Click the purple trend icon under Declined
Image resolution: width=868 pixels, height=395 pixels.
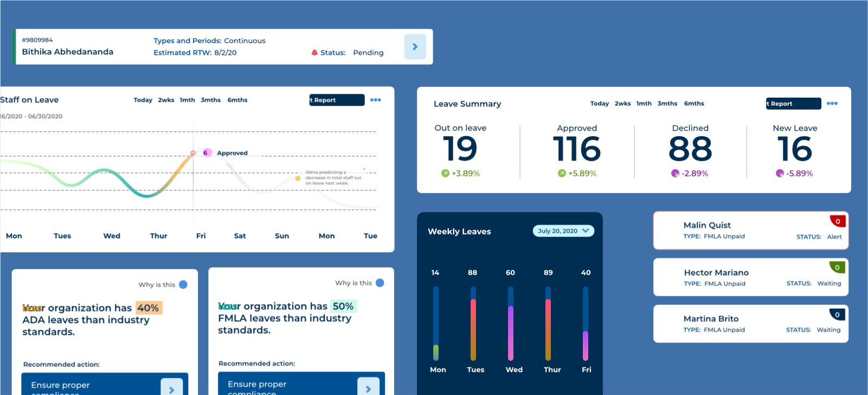[675, 174]
